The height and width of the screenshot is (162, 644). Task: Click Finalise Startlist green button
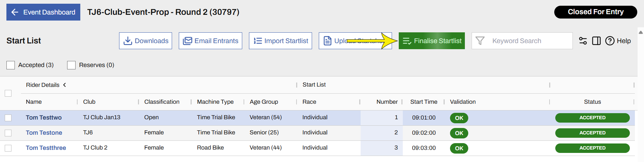[x=431, y=41]
